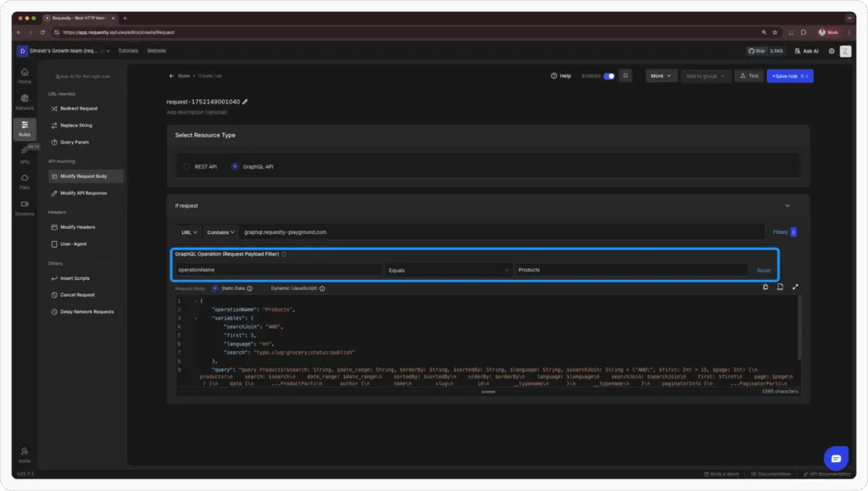
Task: Select User-Agent rule type
Action: tap(86, 244)
